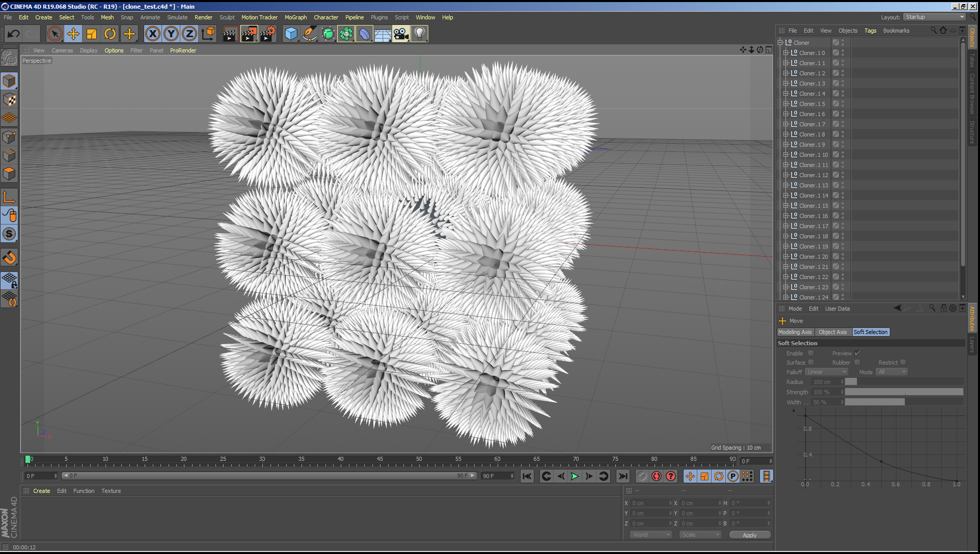Enable the Soft Selection checkbox
Image resolution: width=980 pixels, height=554 pixels.
click(x=811, y=353)
